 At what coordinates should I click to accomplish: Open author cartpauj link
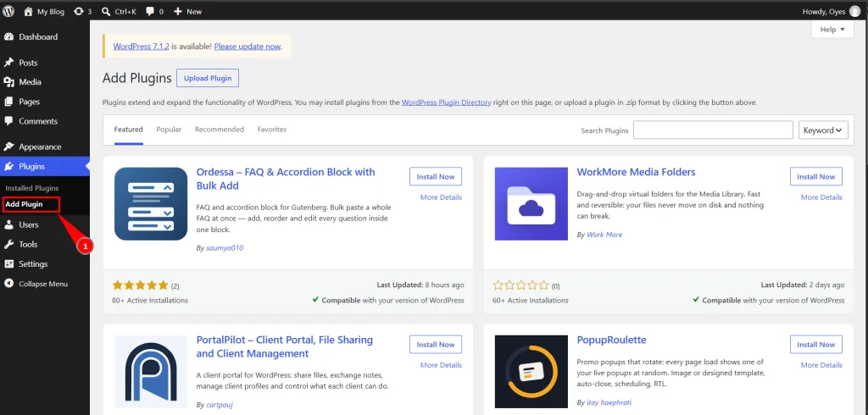pyautogui.click(x=220, y=405)
